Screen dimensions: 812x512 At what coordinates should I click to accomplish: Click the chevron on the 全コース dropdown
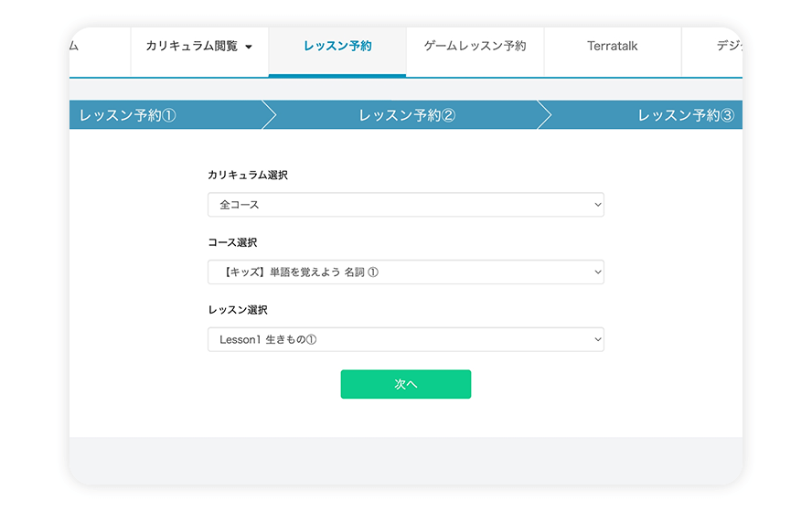coord(598,205)
